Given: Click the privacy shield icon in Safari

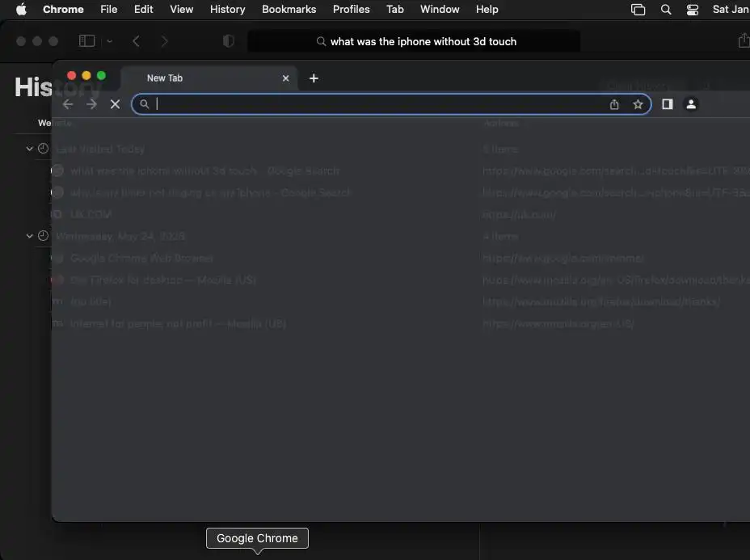Looking at the screenshot, I should 228,41.
